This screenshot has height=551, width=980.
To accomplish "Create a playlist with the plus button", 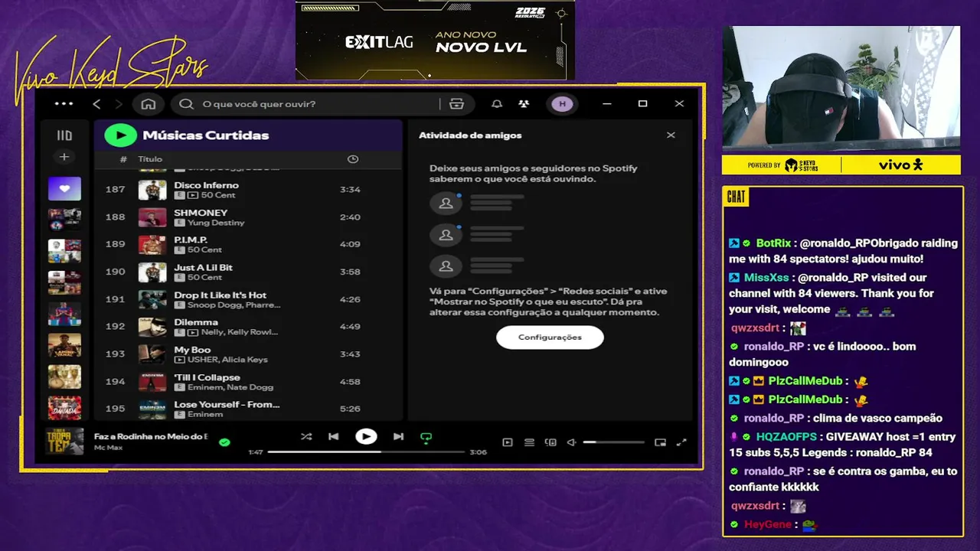I will coord(64,157).
